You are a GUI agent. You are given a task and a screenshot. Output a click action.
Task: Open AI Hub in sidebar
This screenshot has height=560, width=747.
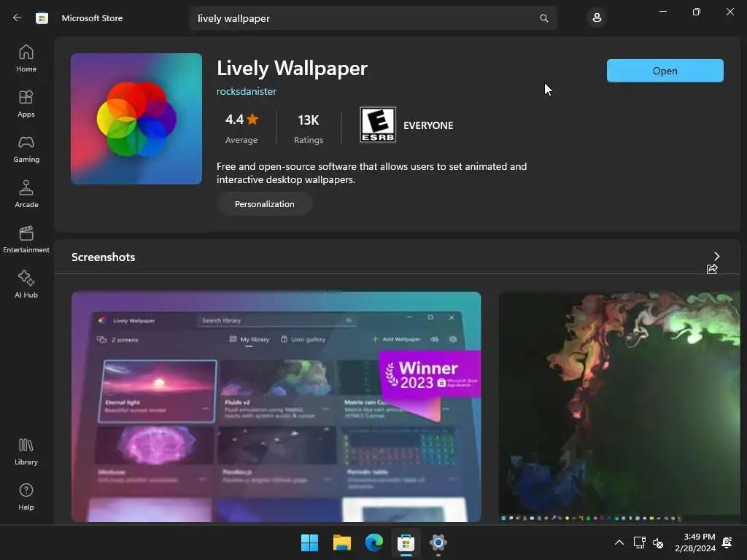[26, 285]
